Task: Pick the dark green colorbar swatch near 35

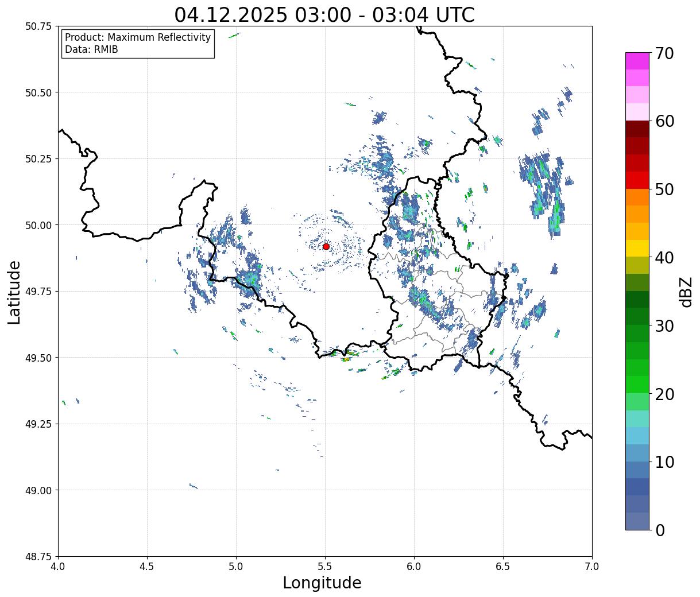Action: pyautogui.click(x=637, y=299)
